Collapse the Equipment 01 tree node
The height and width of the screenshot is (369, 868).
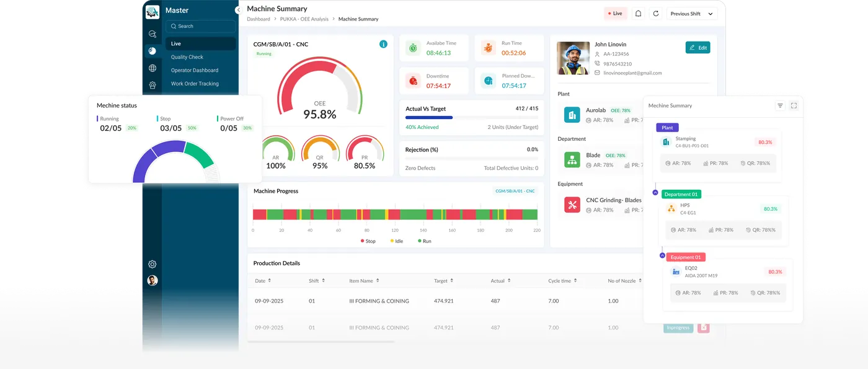point(662,256)
